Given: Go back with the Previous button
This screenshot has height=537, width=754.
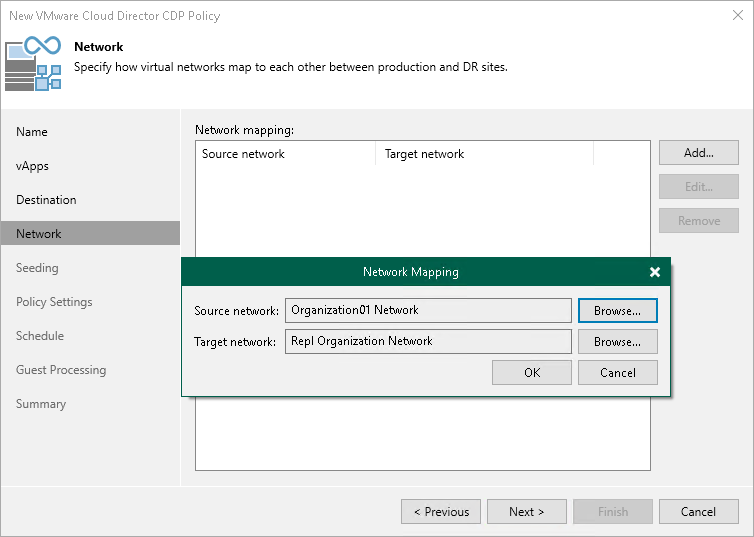Looking at the screenshot, I should tap(441, 512).
